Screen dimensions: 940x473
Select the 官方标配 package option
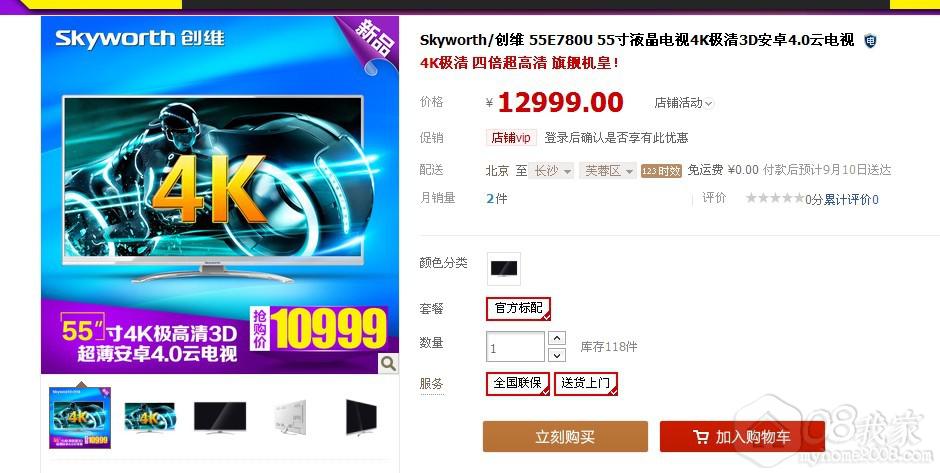click(518, 309)
